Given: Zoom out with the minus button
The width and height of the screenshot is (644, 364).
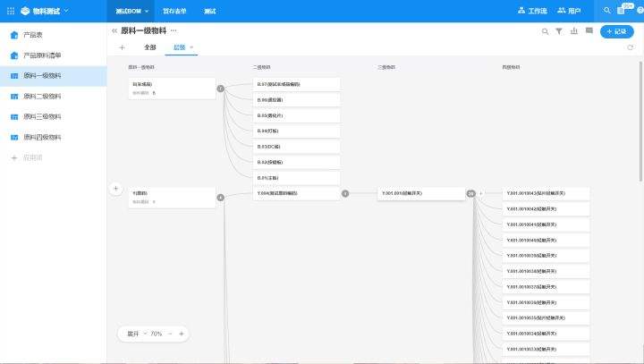Looking at the screenshot, I should click(170, 334).
